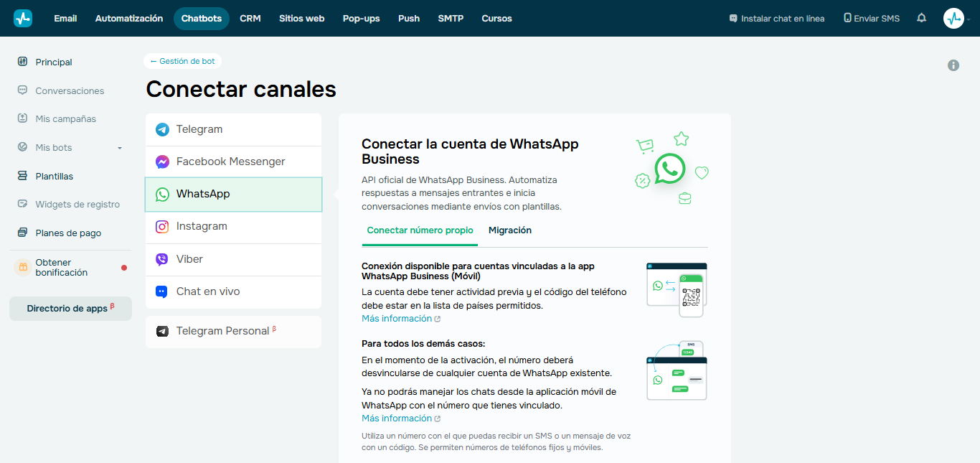Open the CRM menu item
This screenshot has height=463, width=980.
point(250,18)
